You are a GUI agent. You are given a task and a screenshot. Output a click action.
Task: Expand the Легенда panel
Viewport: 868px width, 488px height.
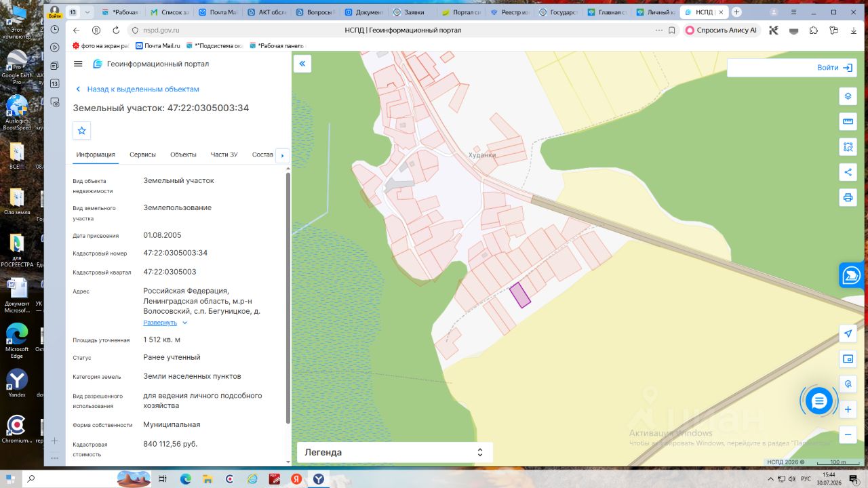pyautogui.click(x=395, y=452)
